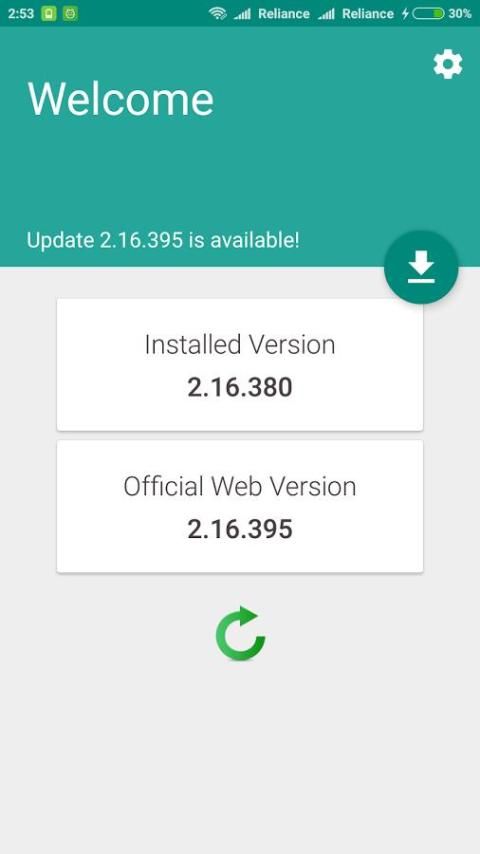
Task: Tap the 30% battery percentage text
Action: (x=460, y=14)
